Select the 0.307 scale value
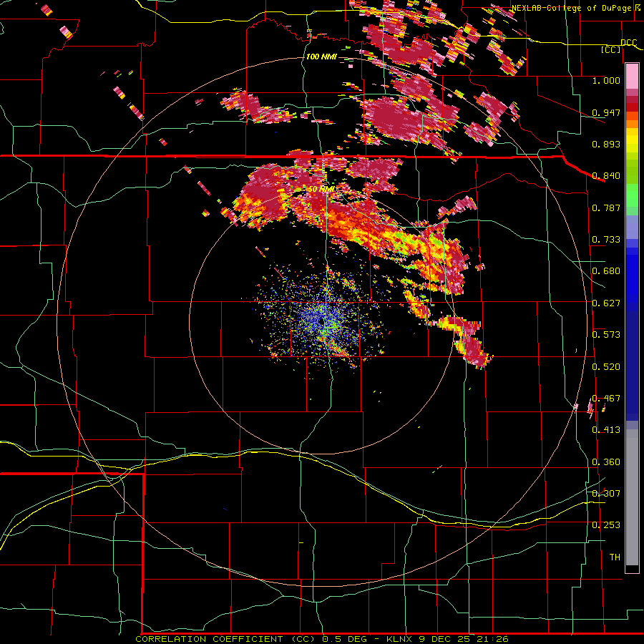 [x=606, y=493]
